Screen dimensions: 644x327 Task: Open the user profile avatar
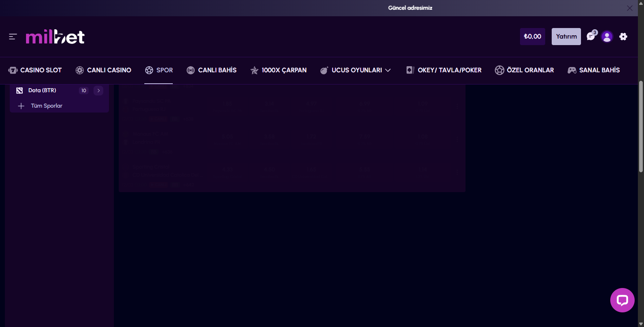pyautogui.click(x=607, y=37)
